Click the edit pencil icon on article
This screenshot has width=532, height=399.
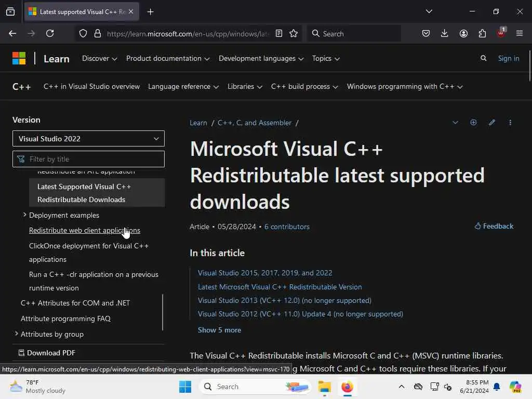pos(492,123)
